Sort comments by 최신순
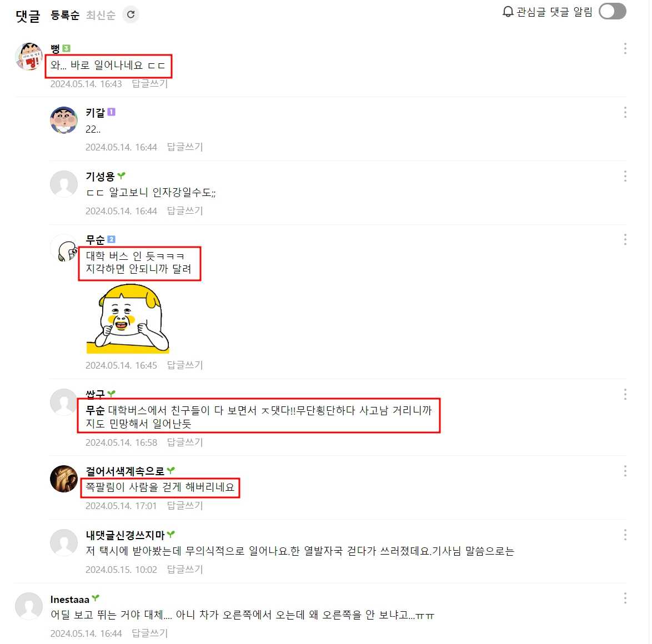 [100, 15]
